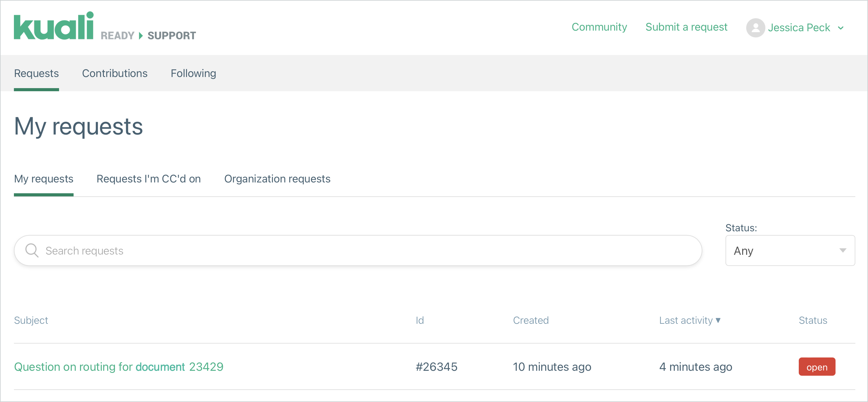
Task: Click the arrow between READY and SUPPORT
Action: 140,35
